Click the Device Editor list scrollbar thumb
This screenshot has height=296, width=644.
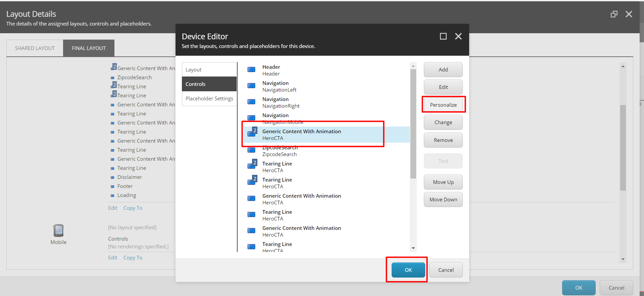tap(413, 124)
